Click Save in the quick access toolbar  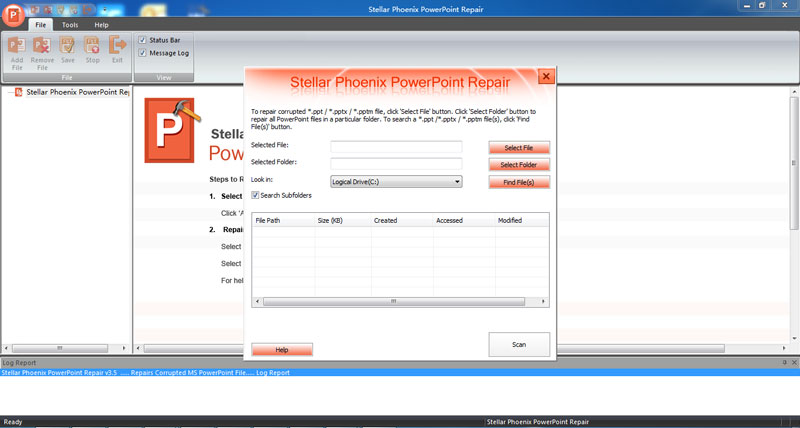tap(61, 10)
